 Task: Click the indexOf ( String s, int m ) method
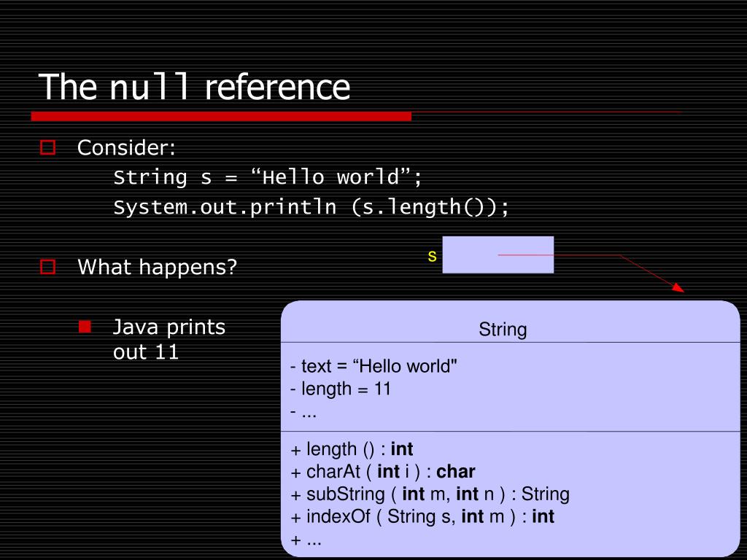tap(422, 517)
